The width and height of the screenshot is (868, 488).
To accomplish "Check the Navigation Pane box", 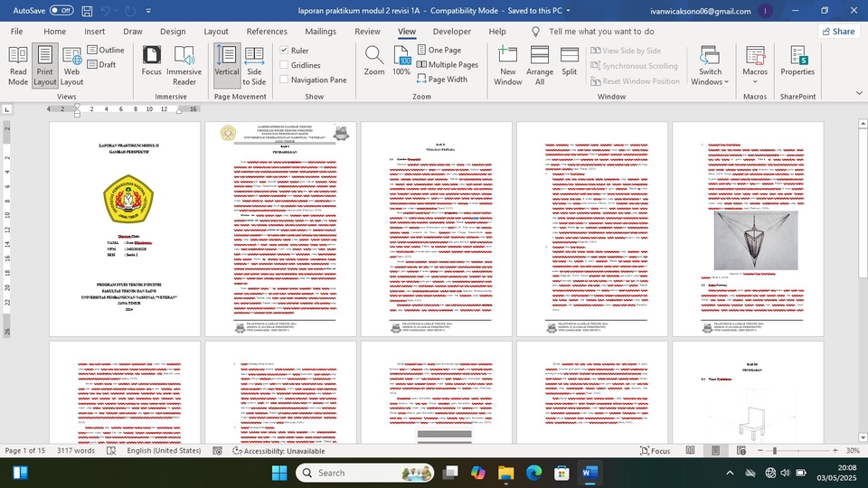I will click(x=284, y=80).
